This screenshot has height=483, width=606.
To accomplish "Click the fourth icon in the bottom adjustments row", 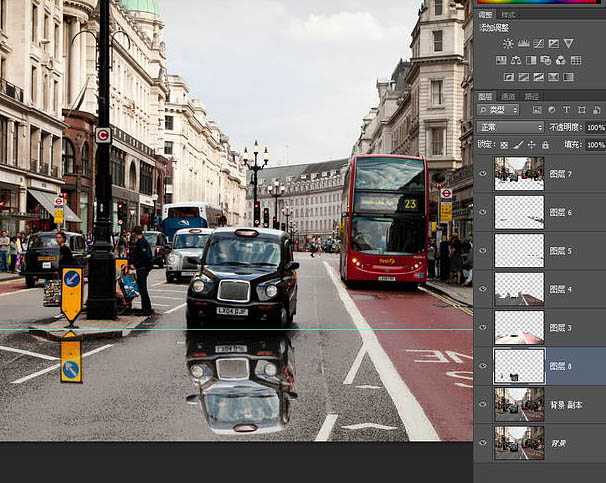I will 553,77.
